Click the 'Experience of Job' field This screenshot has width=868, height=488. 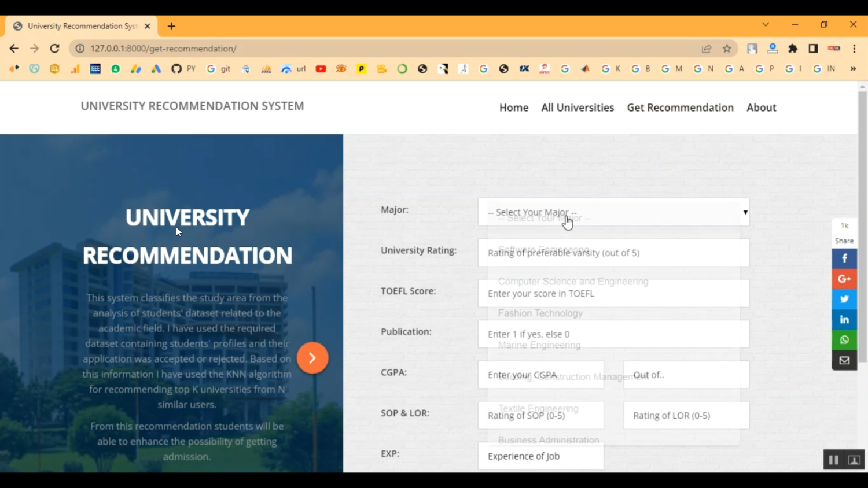541,456
